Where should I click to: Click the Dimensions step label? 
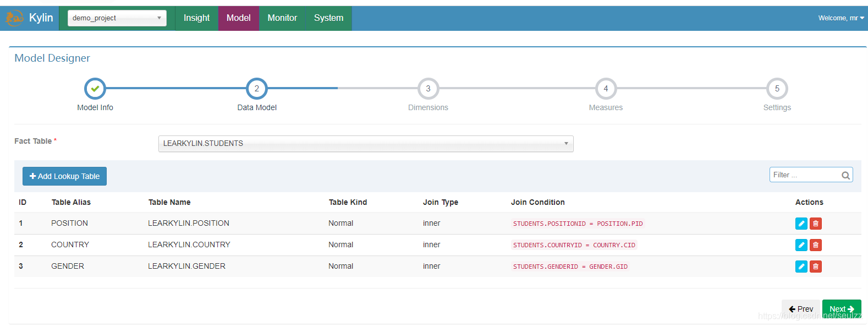pos(428,107)
